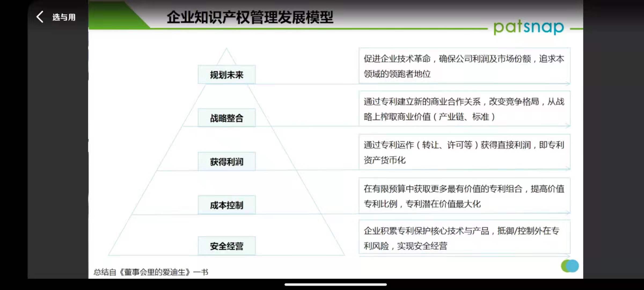Image resolution: width=644 pixels, height=290 pixels.
Task: Click the footnote 总结自《董事会里的爱迪生》一书
Action: click(x=151, y=272)
